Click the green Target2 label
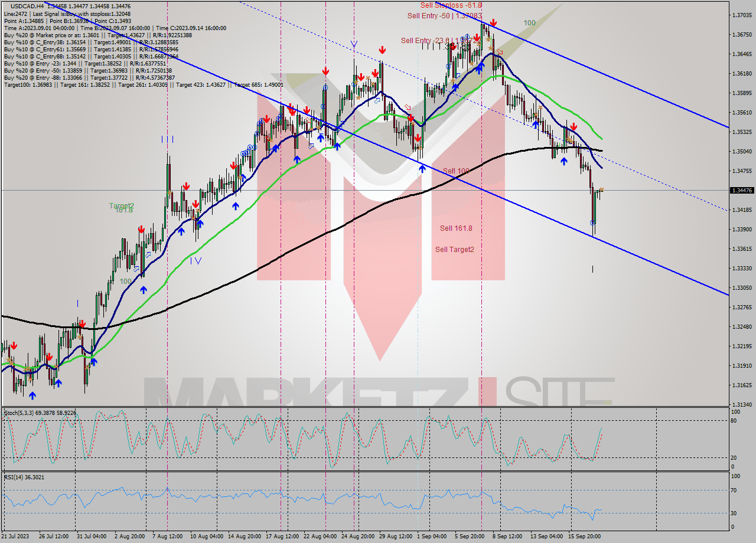 pos(121,205)
